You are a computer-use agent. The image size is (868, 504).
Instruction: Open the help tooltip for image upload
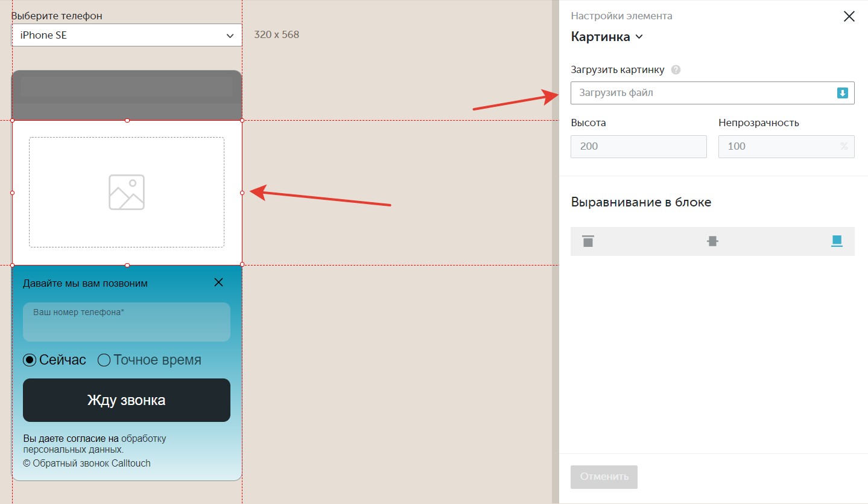click(676, 70)
